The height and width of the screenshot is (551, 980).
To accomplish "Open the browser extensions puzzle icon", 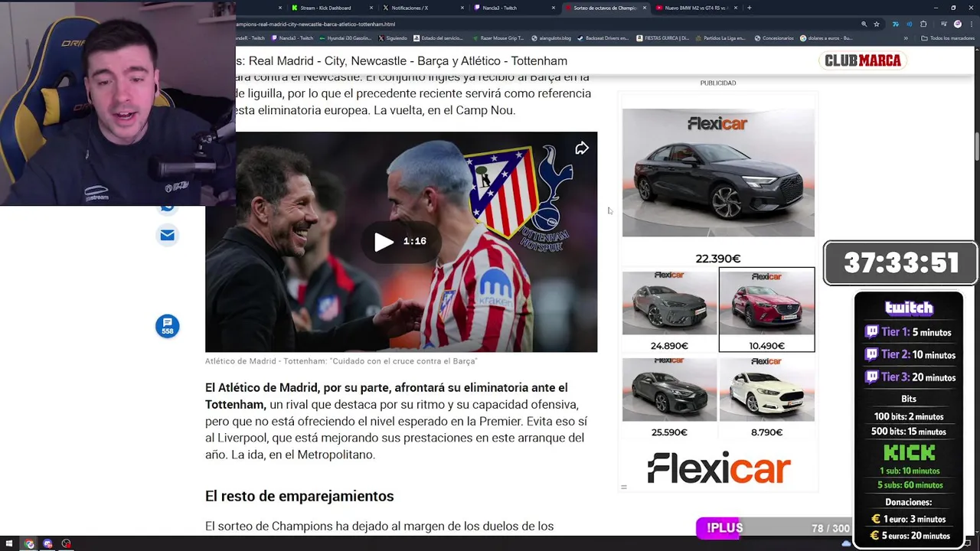I will click(x=923, y=24).
